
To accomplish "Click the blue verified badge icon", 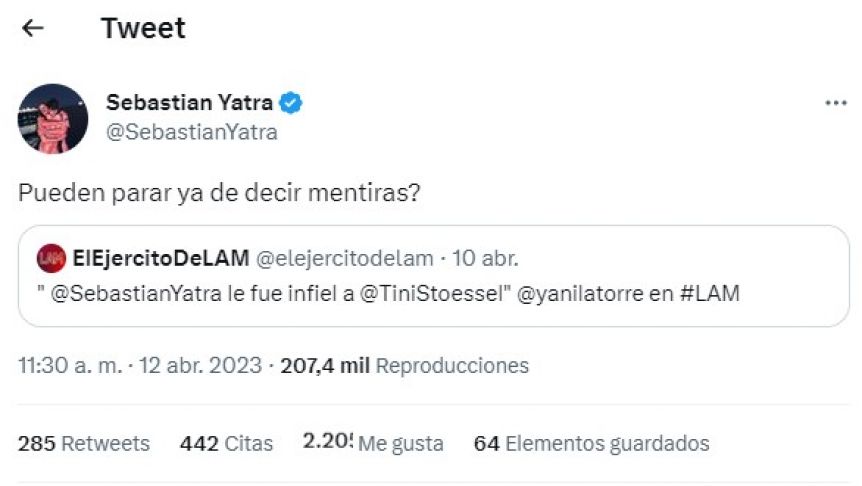I will coord(291,103).
